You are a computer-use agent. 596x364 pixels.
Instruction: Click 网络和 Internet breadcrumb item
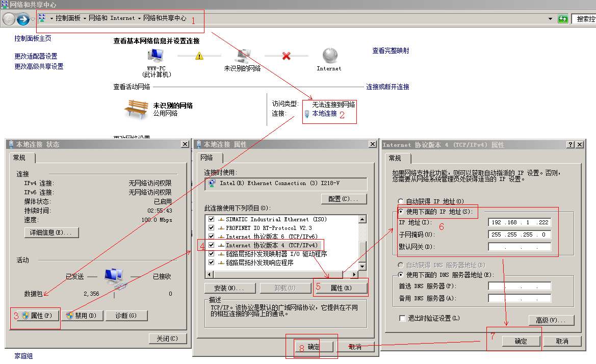point(112,18)
